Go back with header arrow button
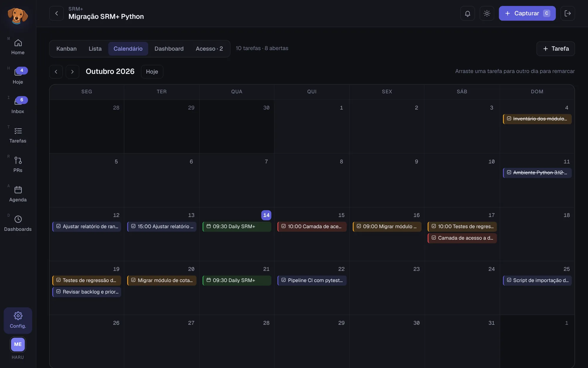This screenshot has height=368, width=588. pos(56,14)
